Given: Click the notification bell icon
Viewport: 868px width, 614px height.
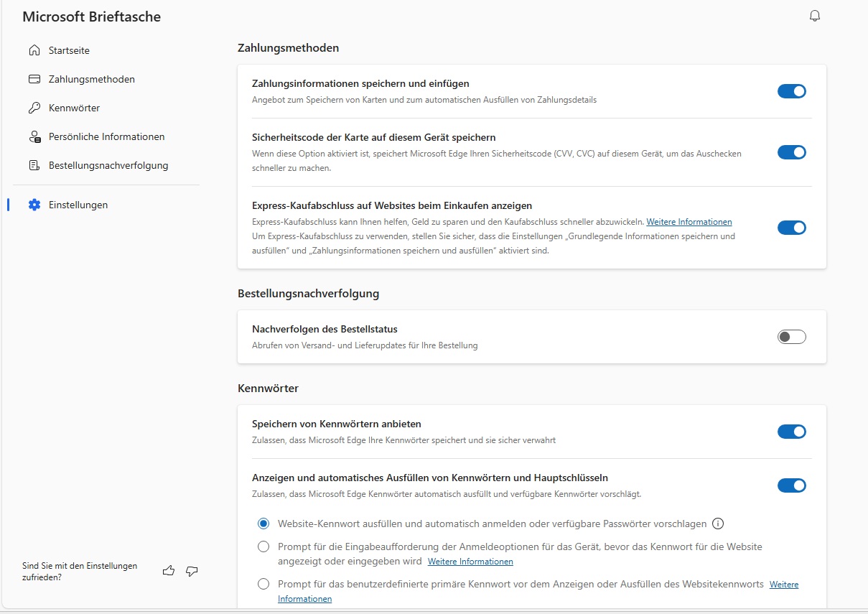Looking at the screenshot, I should point(814,16).
